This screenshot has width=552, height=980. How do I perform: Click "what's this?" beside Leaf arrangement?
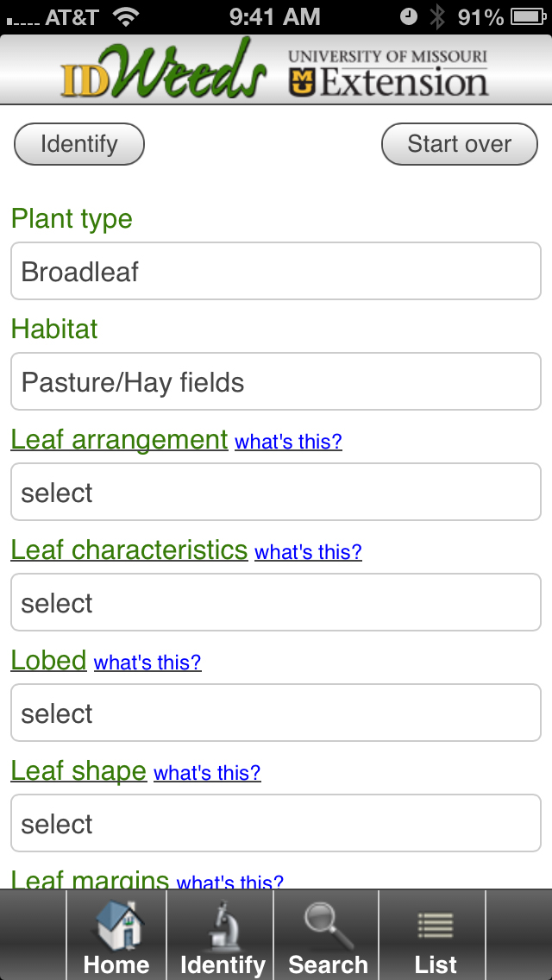(x=288, y=442)
